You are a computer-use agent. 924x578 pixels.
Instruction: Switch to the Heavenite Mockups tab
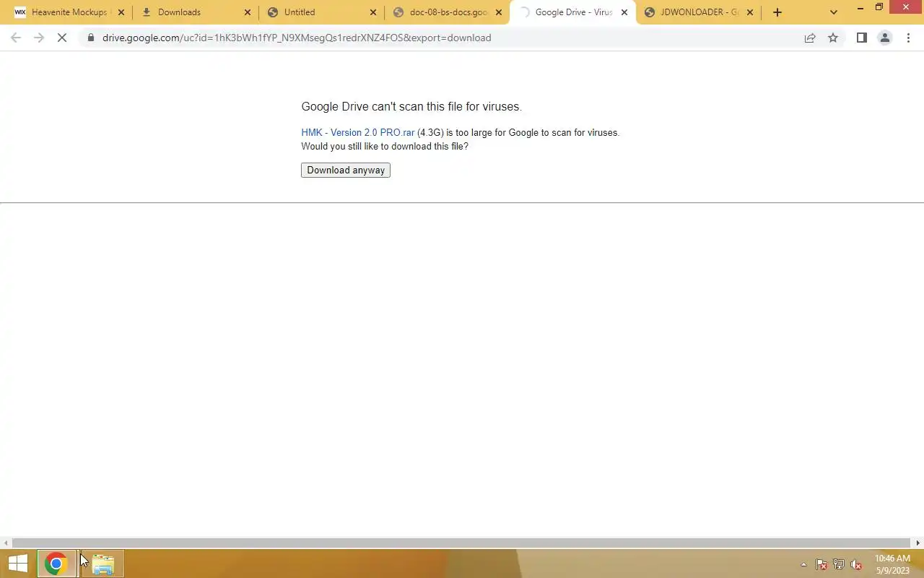[x=69, y=12]
